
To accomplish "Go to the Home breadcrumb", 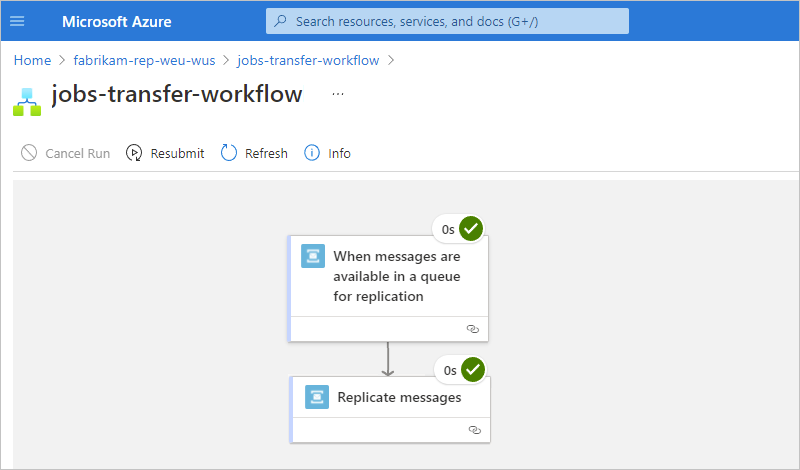I will pos(32,60).
